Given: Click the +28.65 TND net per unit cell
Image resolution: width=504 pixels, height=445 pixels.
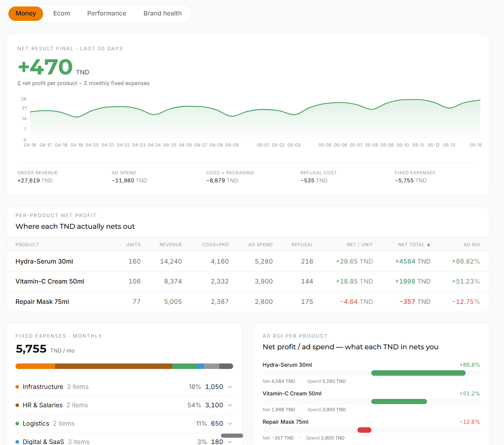Looking at the screenshot, I should click(x=354, y=261).
